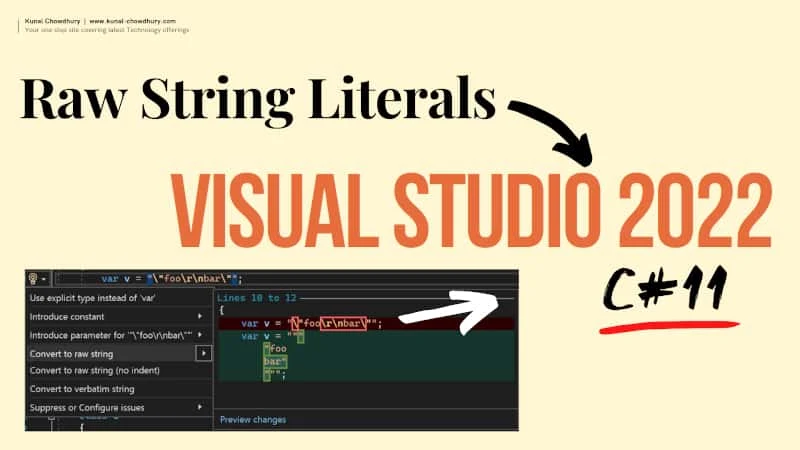
Task: Click the red removed code line in preview
Action: coord(366,323)
